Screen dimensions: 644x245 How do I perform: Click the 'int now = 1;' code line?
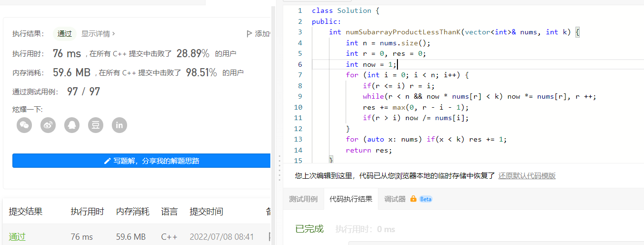[x=371, y=64]
